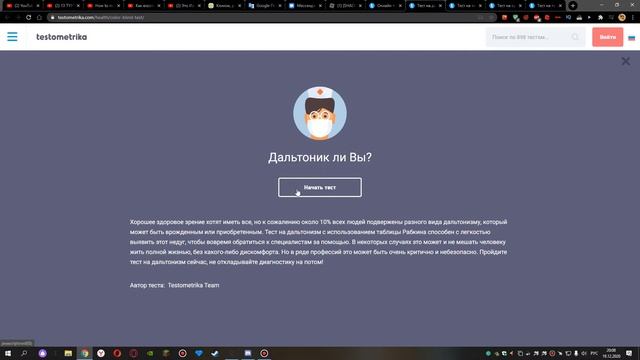Screen dimensions: 640x360
Task: Open Discord from taskbar
Action: tap(248, 353)
